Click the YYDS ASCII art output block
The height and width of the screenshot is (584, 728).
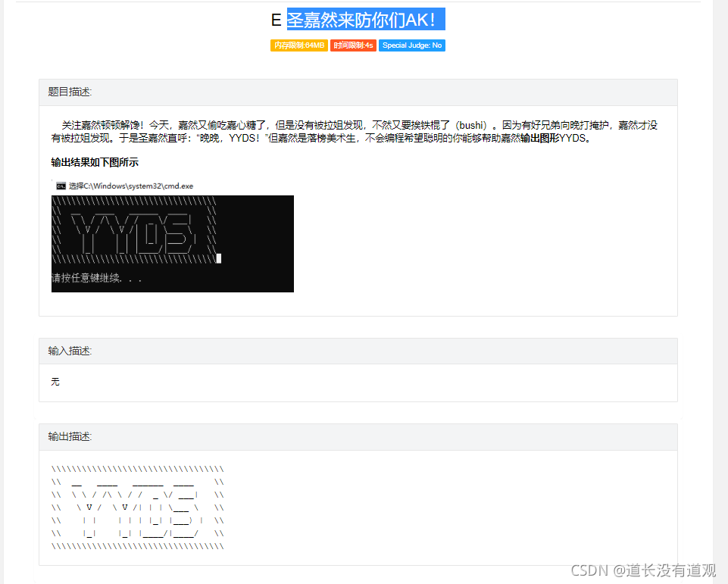(x=138, y=507)
